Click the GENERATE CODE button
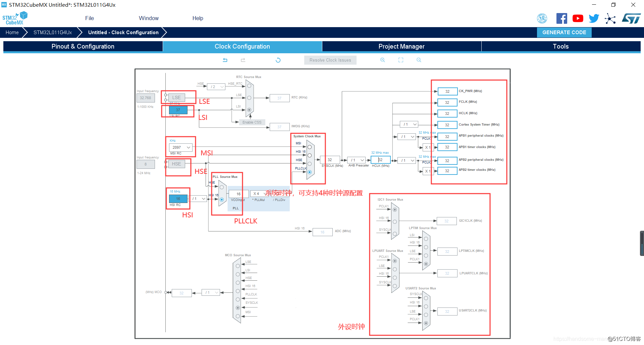 [564, 32]
